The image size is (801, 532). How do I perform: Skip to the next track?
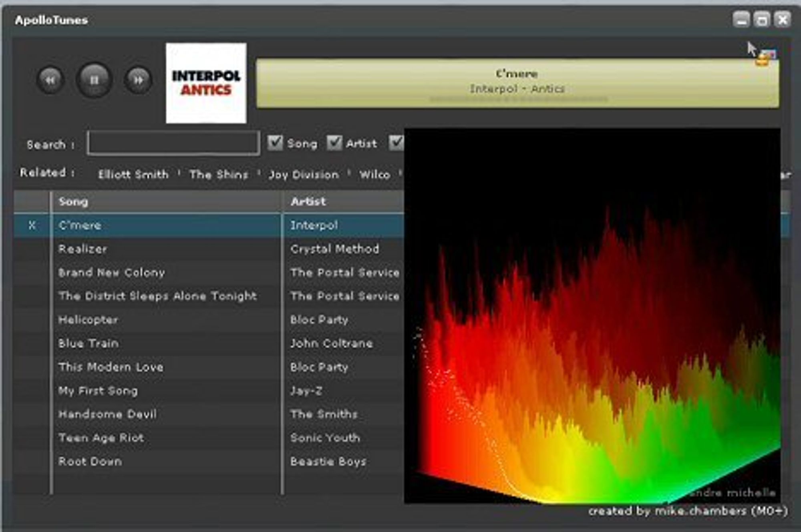pyautogui.click(x=138, y=80)
